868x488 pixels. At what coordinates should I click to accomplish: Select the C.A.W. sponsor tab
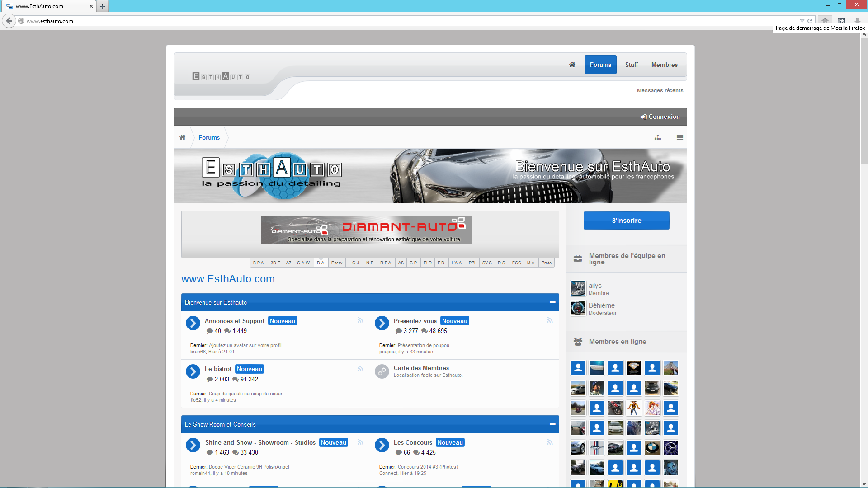click(304, 263)
